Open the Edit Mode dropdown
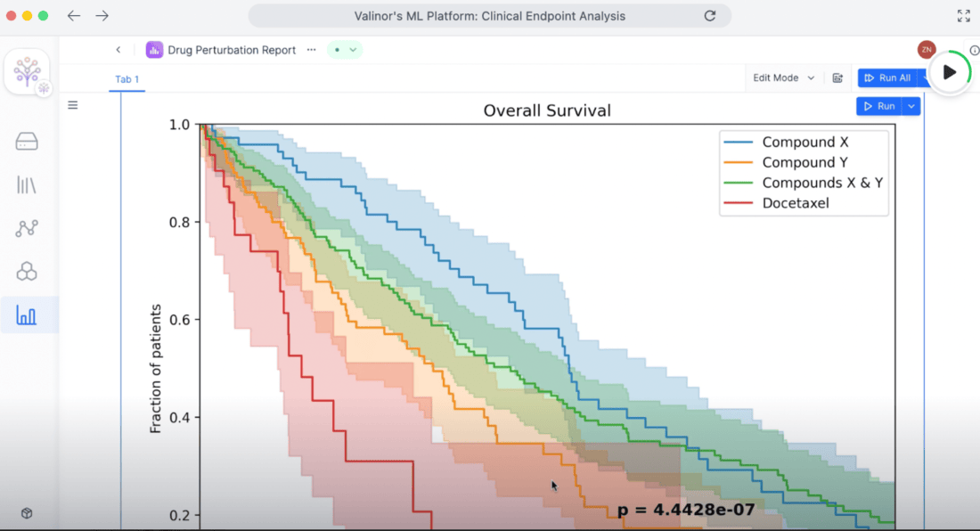The height and width of the screenshot is (531, 980). (x=783, y=78)
